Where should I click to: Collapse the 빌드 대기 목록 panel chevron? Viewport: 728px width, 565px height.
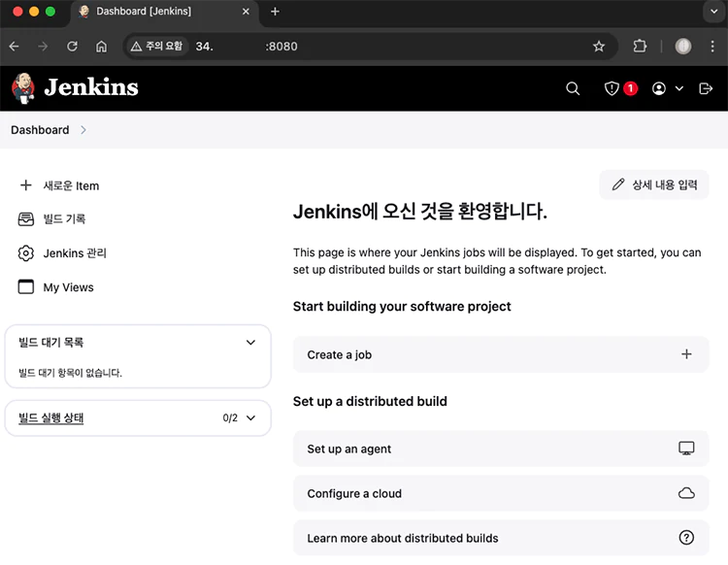250,343
